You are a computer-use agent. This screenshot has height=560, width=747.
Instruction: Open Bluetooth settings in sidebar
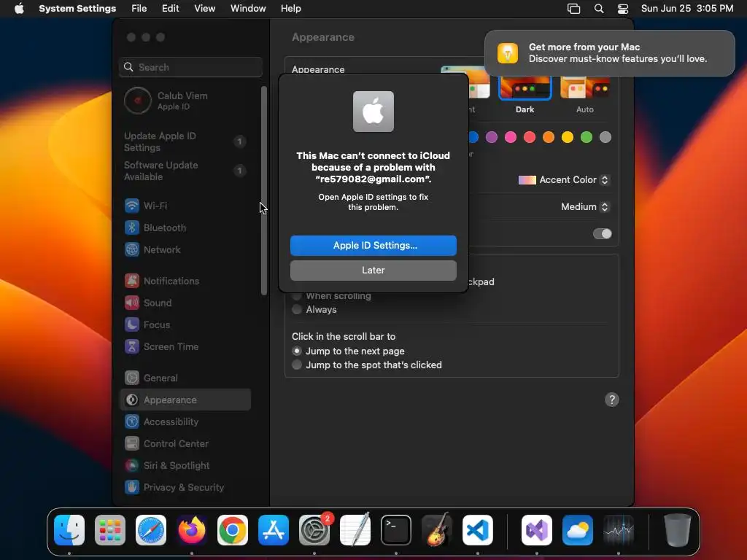click(185, 227)
